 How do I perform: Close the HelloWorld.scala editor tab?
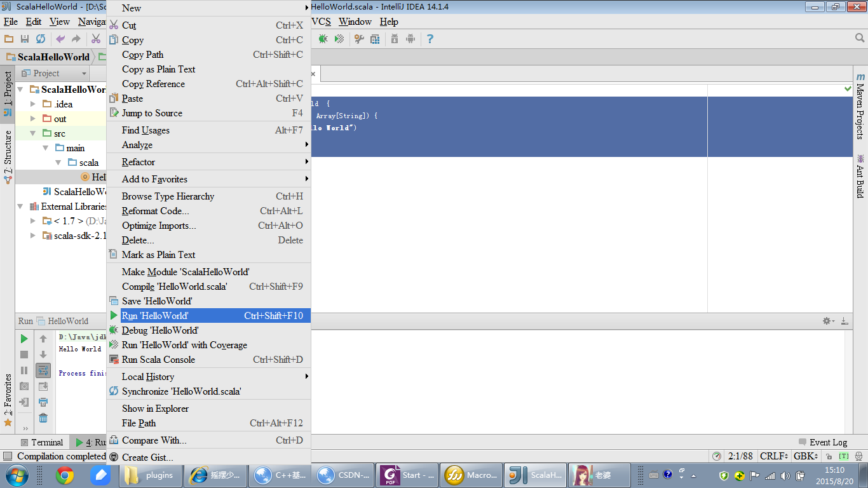click(312, 74)
